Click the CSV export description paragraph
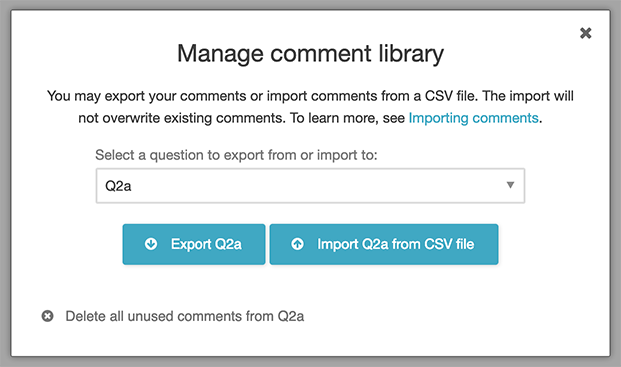 point(310,107)
